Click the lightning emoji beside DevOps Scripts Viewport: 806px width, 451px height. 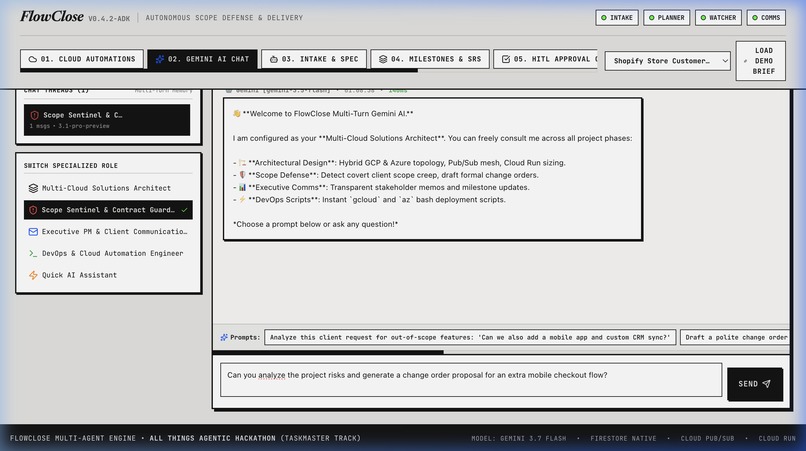click(242, 200)
